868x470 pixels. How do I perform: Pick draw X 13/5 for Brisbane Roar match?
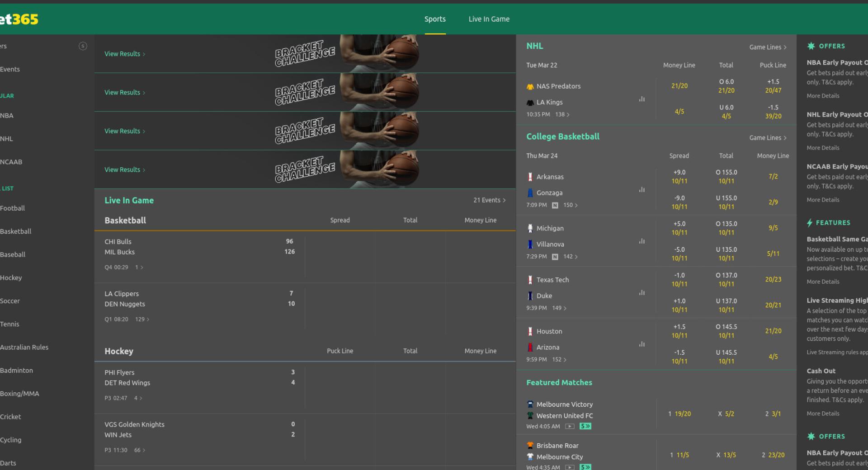click(x=726, y=455)
